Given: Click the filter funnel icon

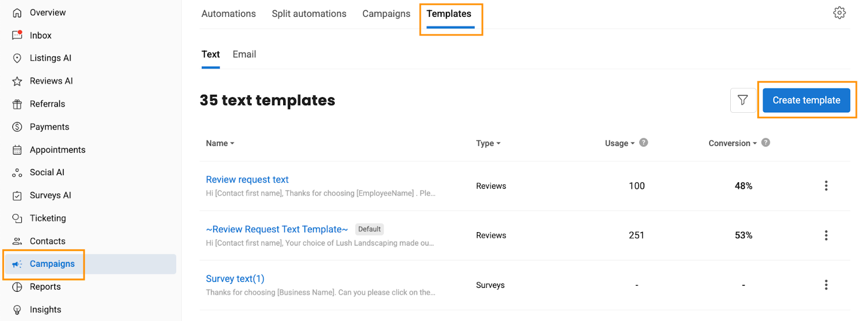Looking at the screenshot, I should pyautogui.click(x=743, y=100).
